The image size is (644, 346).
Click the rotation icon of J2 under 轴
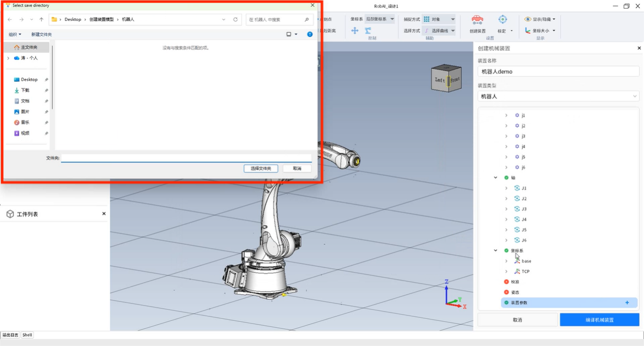tap(517, 199)
